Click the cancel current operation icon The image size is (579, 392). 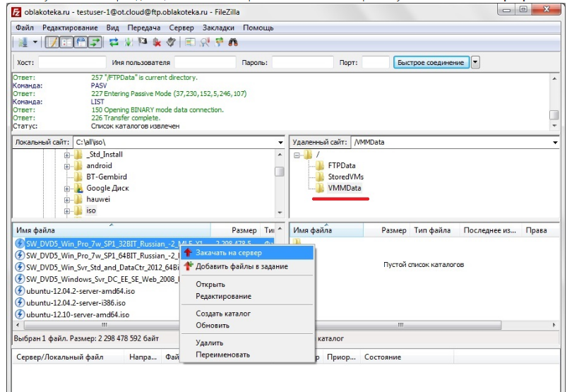tap(142, 42)
